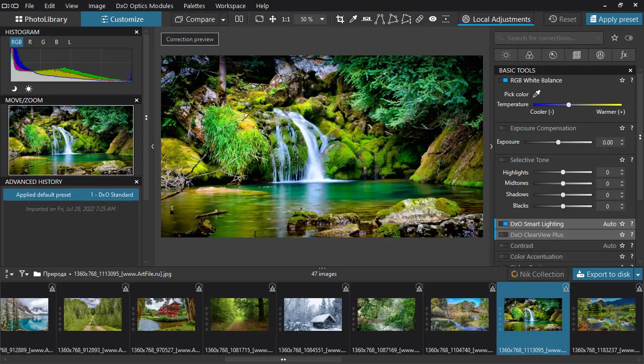The image size is (644, 364).
Task: Open the Light corrections palette sun icon
Action: (506, 55)
